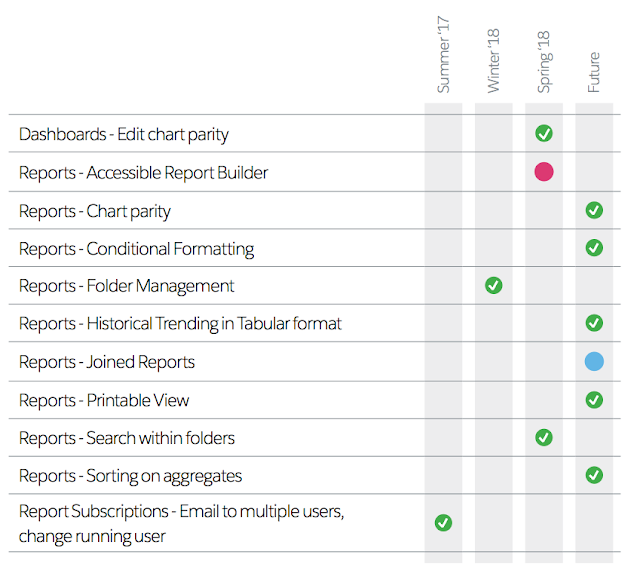The height and width of the screenshot is (573, 640).
Task: Click the Reports - Joined Reports row label
Action: 107,362
